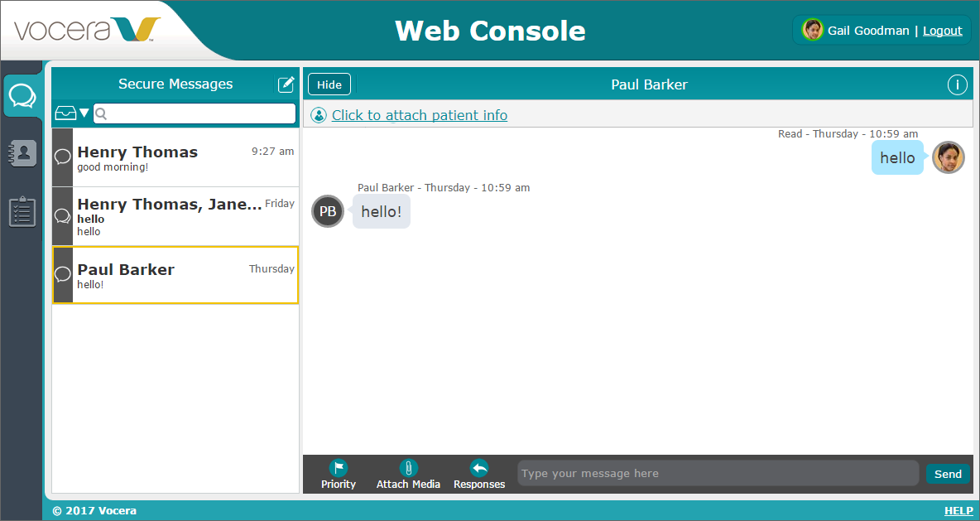The height and width of the screenshot is (521, 980).
Task: Open Henry Thomas, Jane group conversation
Action: coord(175,216)
